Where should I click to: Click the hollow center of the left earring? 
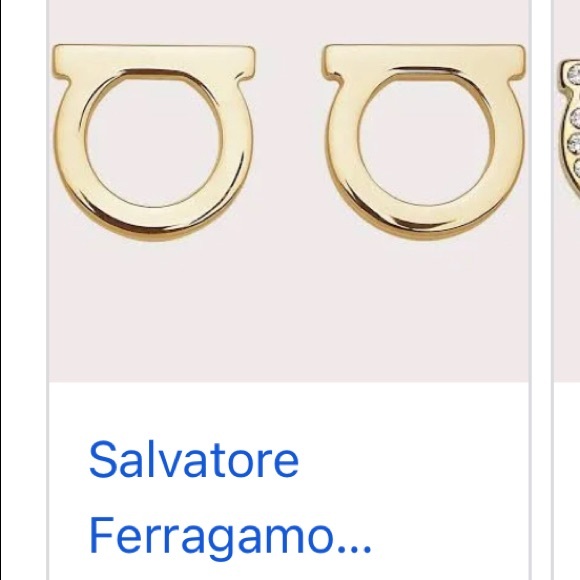pos(154,141)
